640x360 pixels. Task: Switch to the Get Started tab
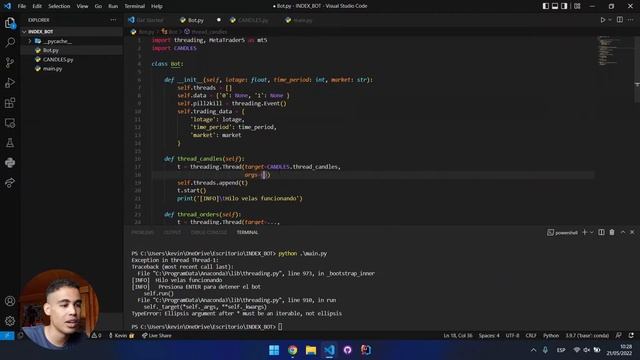[x=146, y=20]
